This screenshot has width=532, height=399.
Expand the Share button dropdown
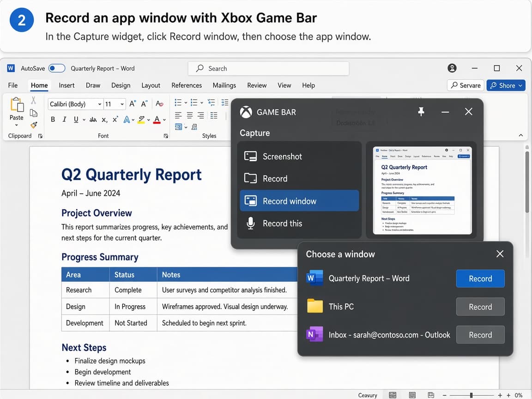pyautogui.click(x=520, y=85)
